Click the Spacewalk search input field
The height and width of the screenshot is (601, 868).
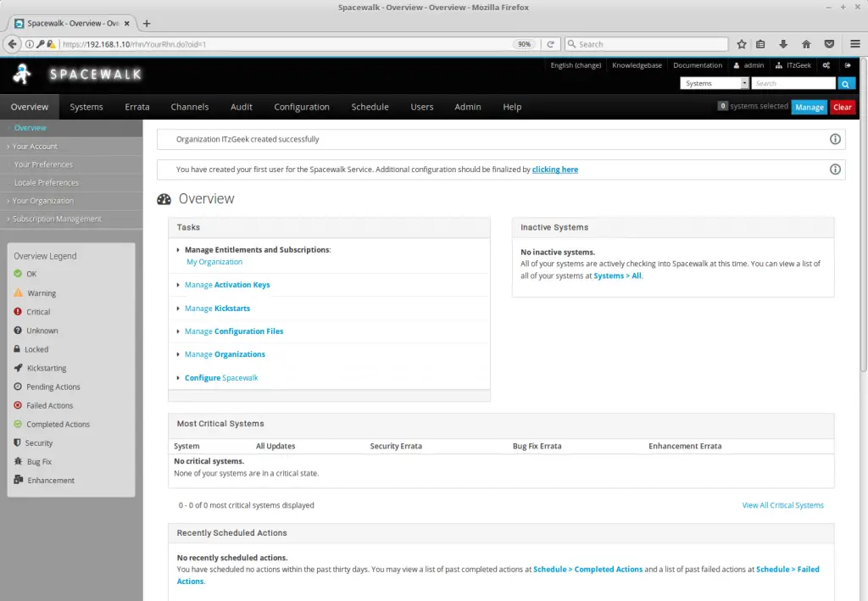pyautogui.click(x=793, y=84)
